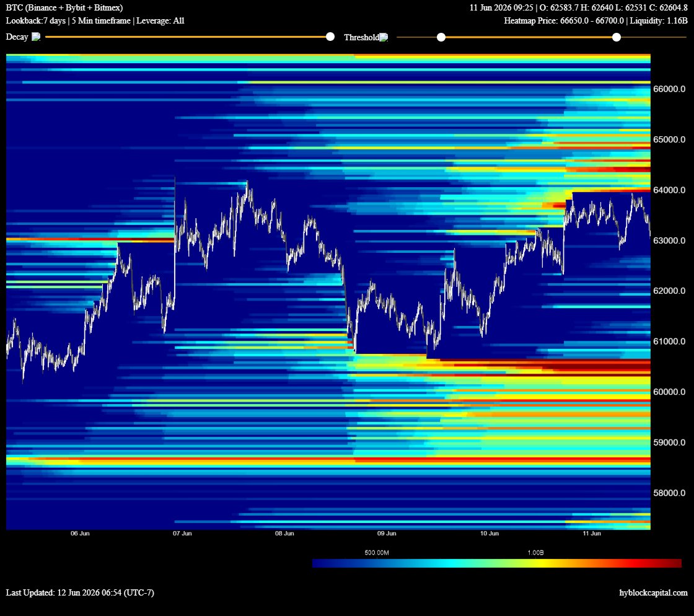The height and width of the screenshot is (616, 694).
Task: Click the Heatmap Price liquidity readout
Action: pyautogui.click(x=595, y=21)
